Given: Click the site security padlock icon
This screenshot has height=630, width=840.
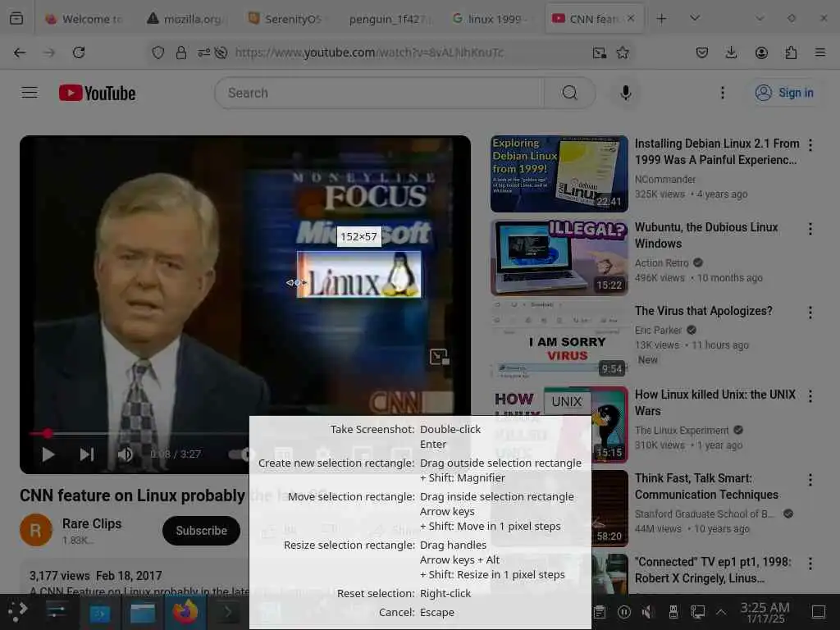Looking at the screenshot, I should (181, 52).
